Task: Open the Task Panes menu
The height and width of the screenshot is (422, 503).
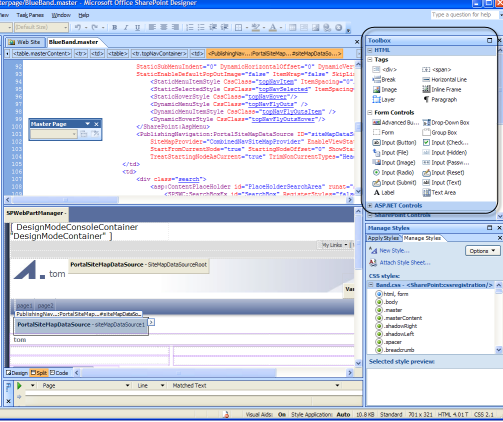Action: point(30,15)
